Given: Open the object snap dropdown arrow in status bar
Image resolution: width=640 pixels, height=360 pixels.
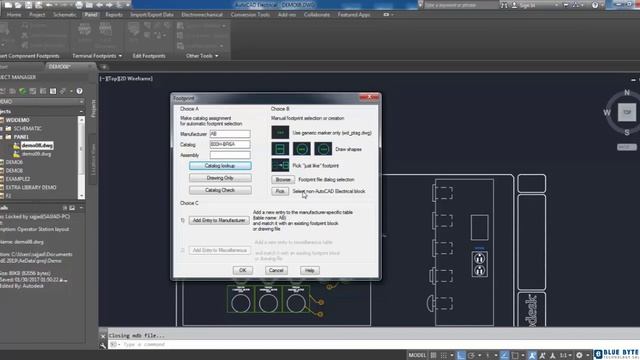Looking at the screenshot, I should coord(523,355).
